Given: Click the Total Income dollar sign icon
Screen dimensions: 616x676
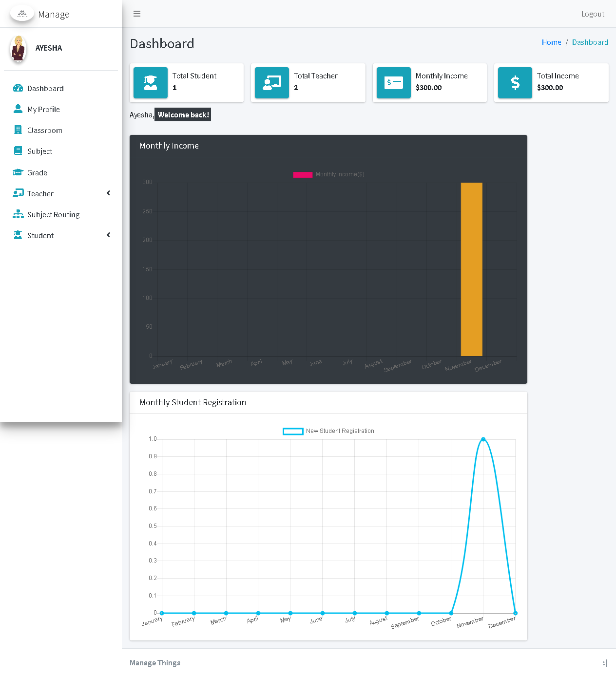Looking at the screenshot, I should point(515,83).
